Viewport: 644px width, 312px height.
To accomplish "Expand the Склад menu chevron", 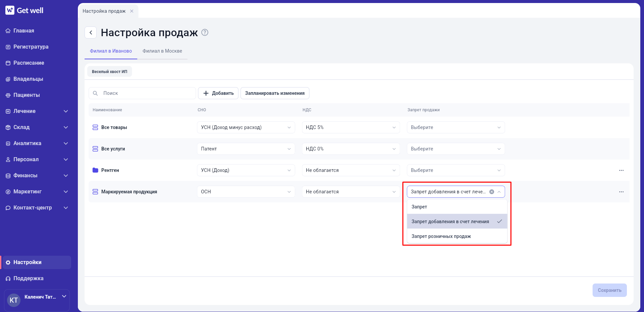I will pyautogui.click(x=66, y=127).
